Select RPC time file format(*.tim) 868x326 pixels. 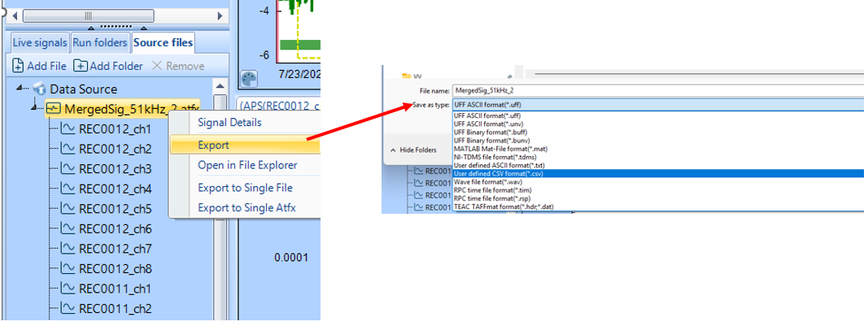pos(657,190)
